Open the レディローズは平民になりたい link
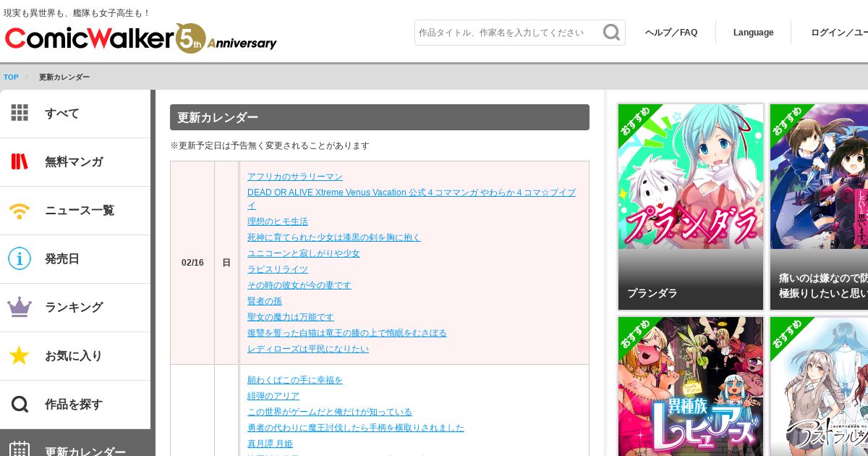The width and height of the screenshot is (868, 456). coord(308,349)
